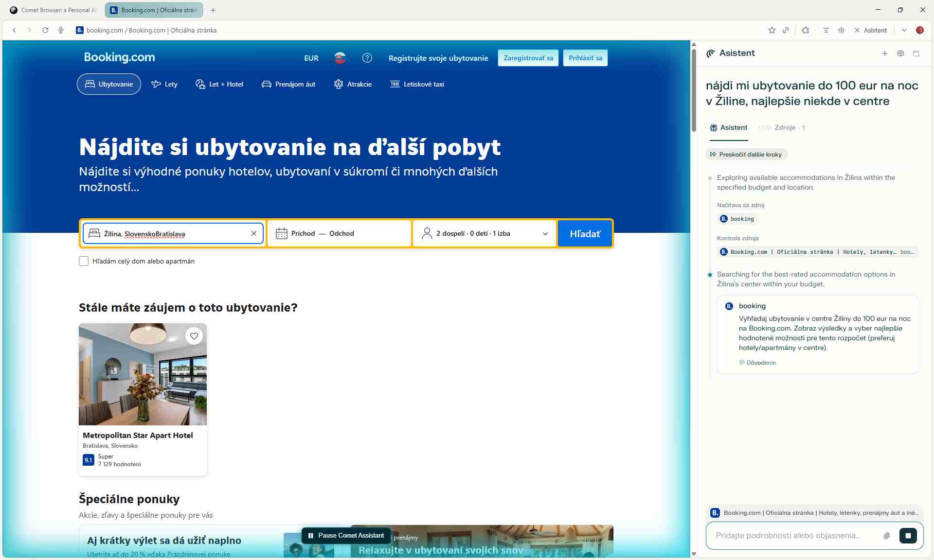The height and width of the screenshot is (560, 934).
Task: Open the browser extensions puzzle icon
Action: click(x=806, y=30)
